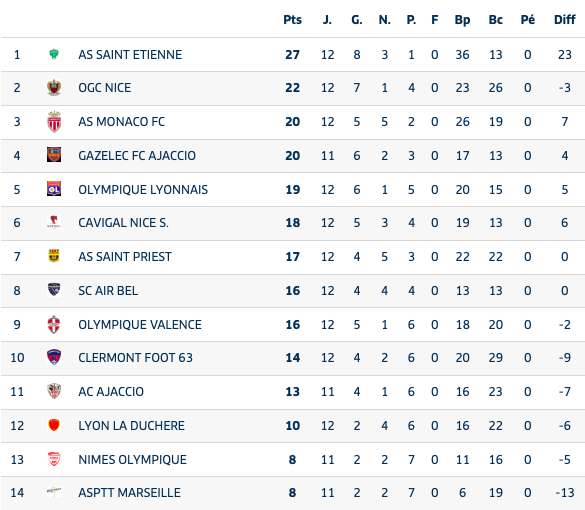Select the SC Air Bel shield logo

coord(54,290)
